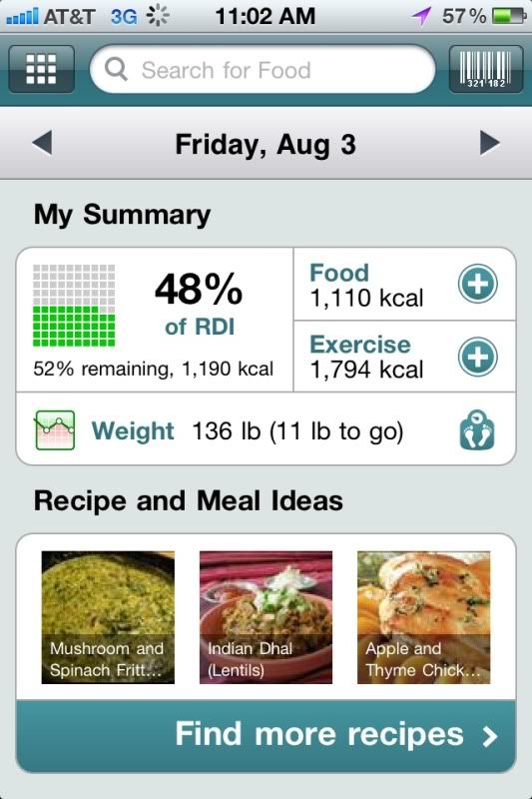Open Mushroom and Spinach Frittata recipe
Image resolution: width=532 pixels, height=799 pixels.
click(108, 617)
